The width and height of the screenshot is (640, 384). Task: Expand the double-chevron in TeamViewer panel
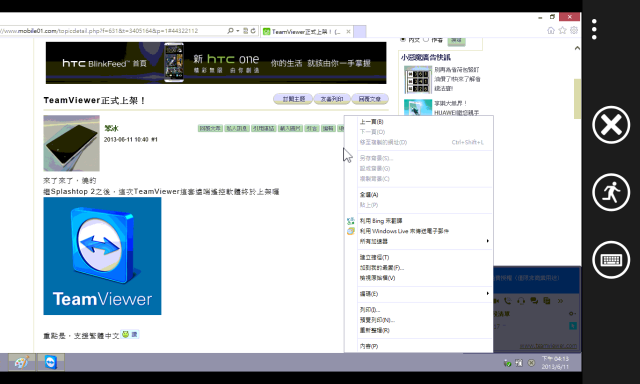pos(560,301)
